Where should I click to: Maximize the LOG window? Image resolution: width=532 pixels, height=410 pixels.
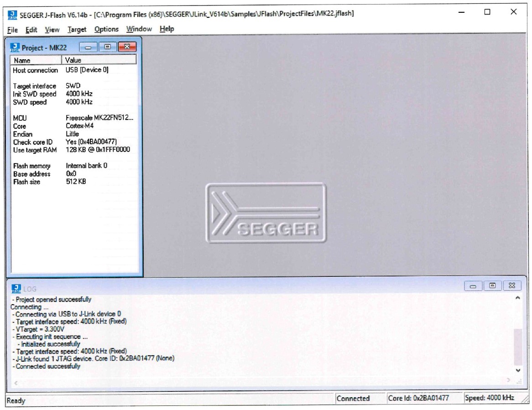tap(492, 286)
